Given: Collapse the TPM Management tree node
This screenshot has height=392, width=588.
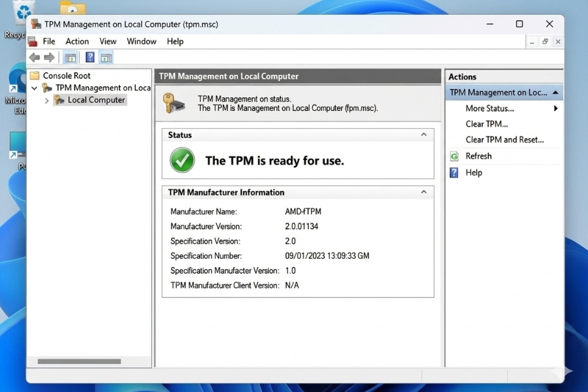Looking at the screenshot, I should click(x=34, y=88).
